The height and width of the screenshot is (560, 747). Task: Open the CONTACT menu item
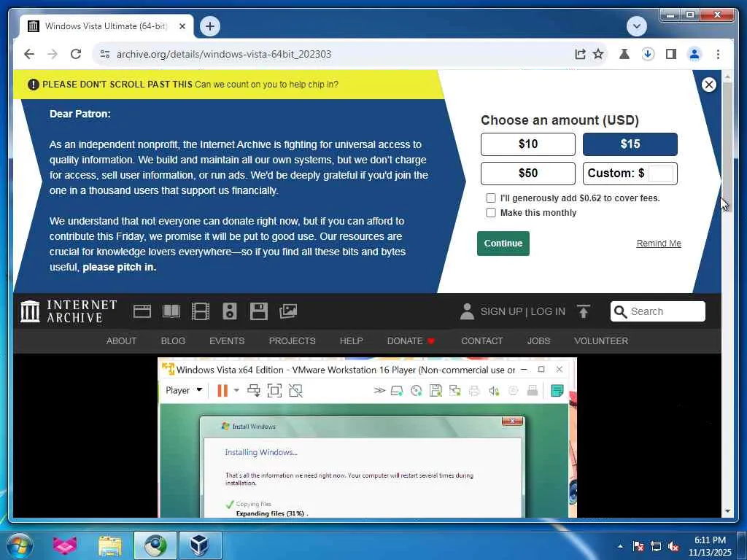(481, 341)
